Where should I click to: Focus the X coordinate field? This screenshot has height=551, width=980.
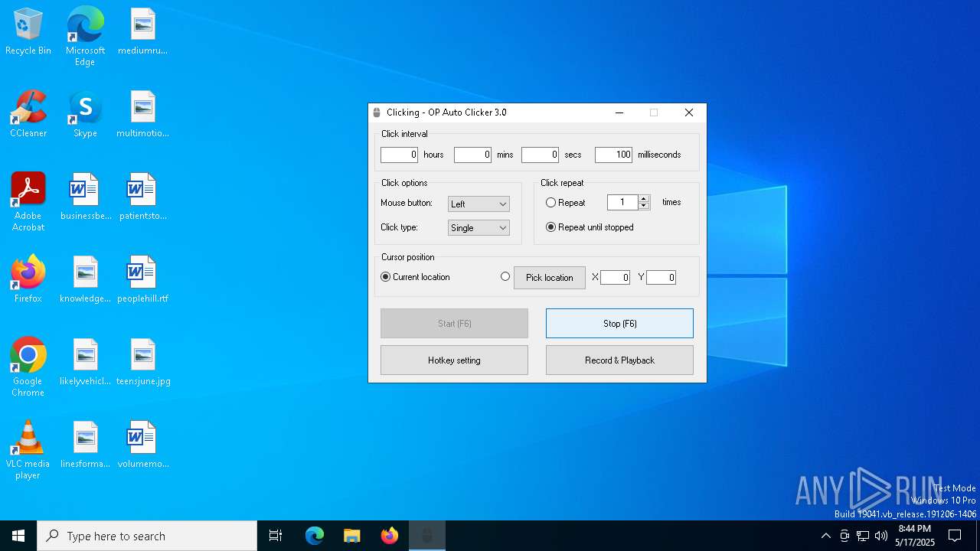(615, 278)
